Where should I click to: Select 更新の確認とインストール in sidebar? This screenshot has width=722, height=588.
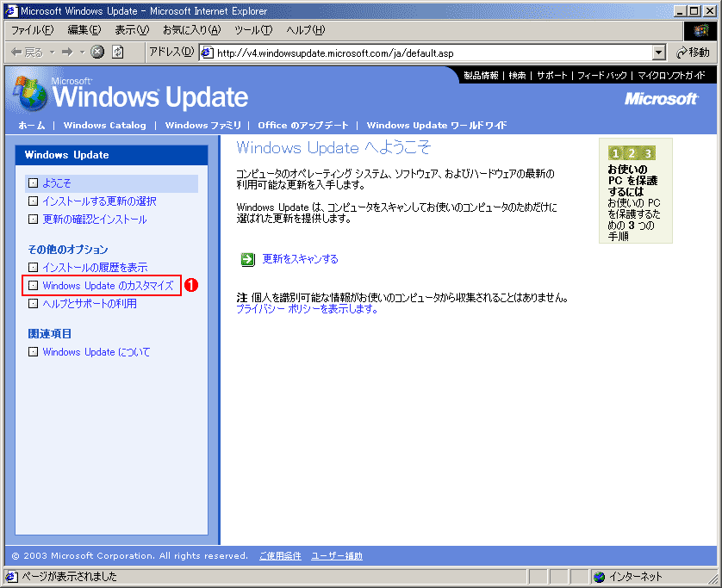point(95,220)
